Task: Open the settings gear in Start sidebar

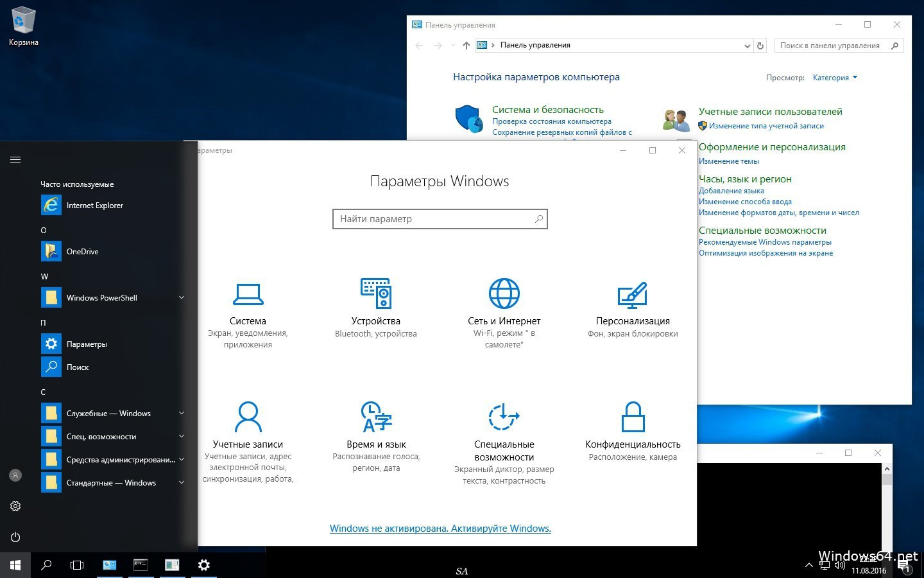Action: pyautogui.click(x=15, y=506)
